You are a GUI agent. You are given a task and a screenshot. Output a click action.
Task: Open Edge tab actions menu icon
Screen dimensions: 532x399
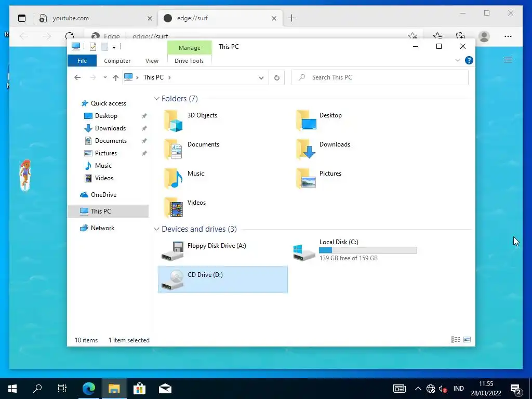pos(22,18)
